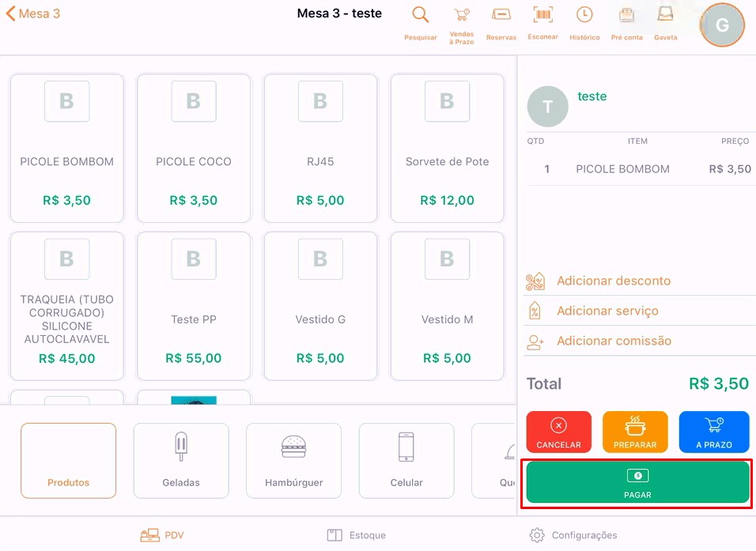Select the Celular category
Screen dimensions: 756x551
406,460
